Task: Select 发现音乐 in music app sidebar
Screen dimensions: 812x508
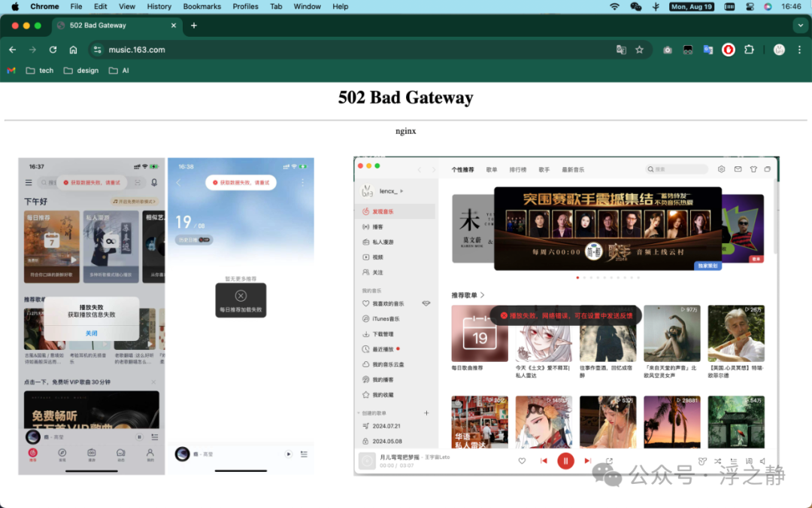Action: point(397,211)
